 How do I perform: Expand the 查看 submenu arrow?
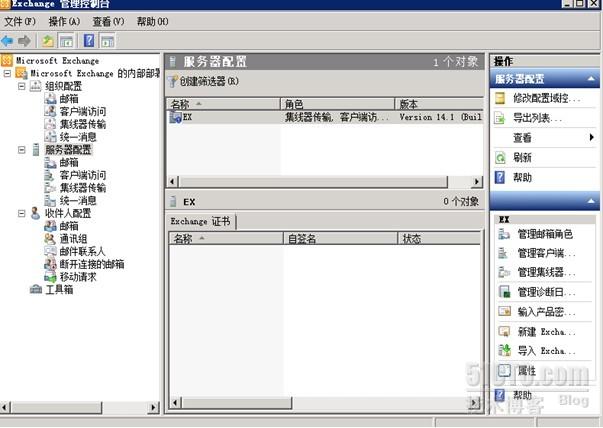point(592,137)
